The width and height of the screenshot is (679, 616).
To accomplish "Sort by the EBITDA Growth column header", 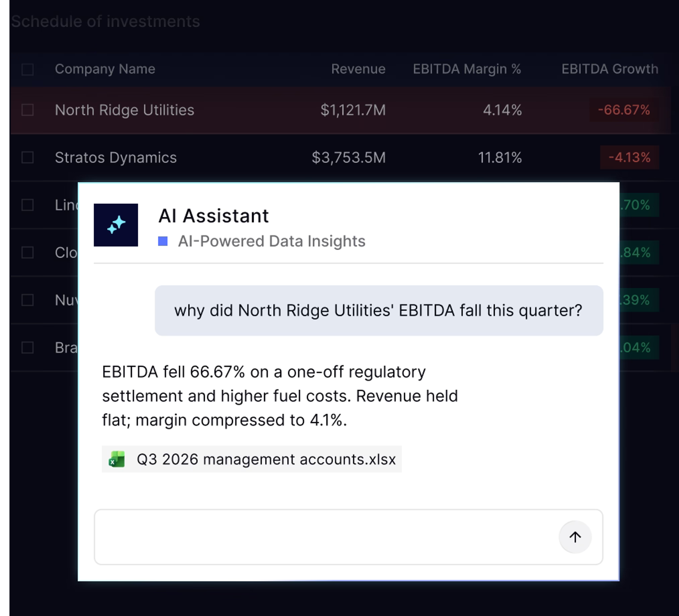I will pos(610,69).
